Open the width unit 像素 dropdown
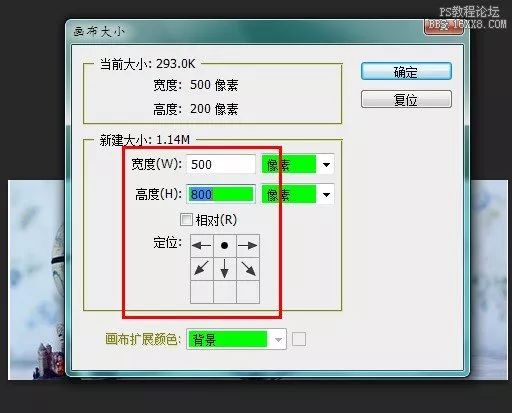Image resolution: width=512 pixels, height=413 pixels. click(x=298, y=164)
